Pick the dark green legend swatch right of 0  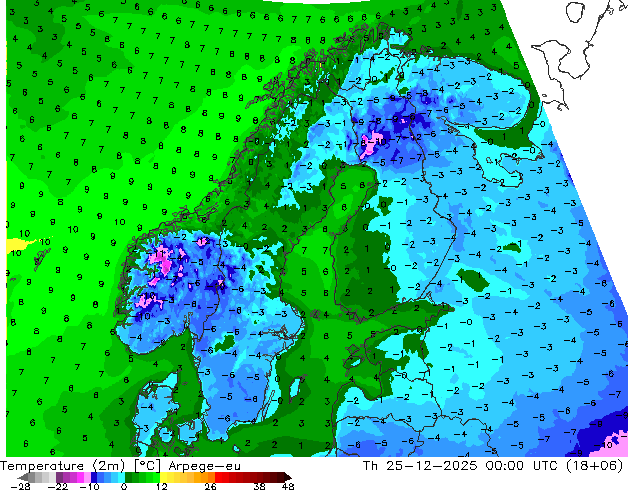point(129,477)
